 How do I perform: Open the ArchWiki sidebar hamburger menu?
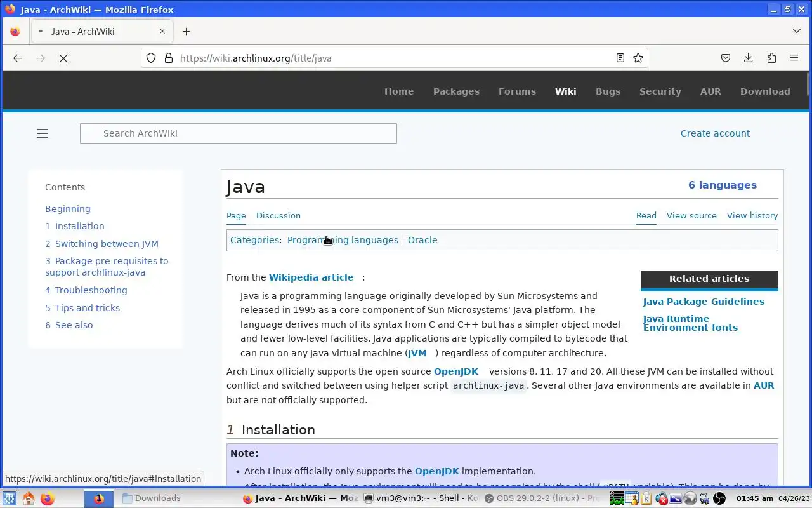pyautogui.click(x=43, y=133)
